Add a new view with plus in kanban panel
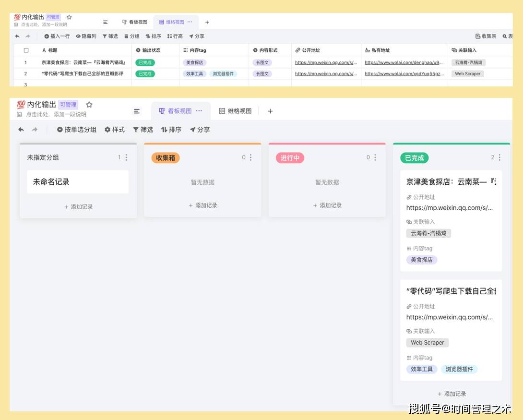 tap(270, 111)
